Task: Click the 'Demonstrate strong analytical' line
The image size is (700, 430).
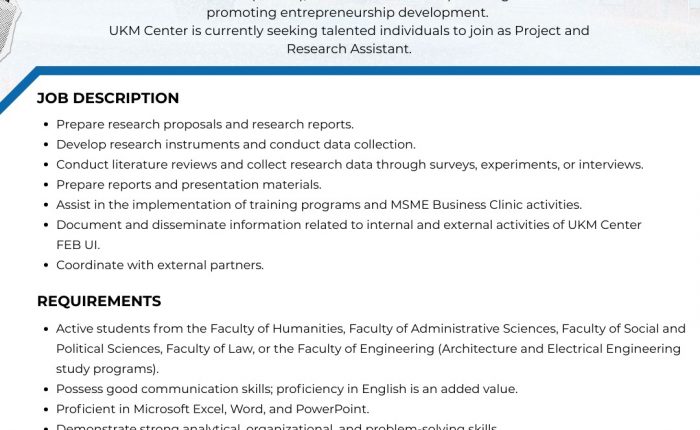Action: 276,427
